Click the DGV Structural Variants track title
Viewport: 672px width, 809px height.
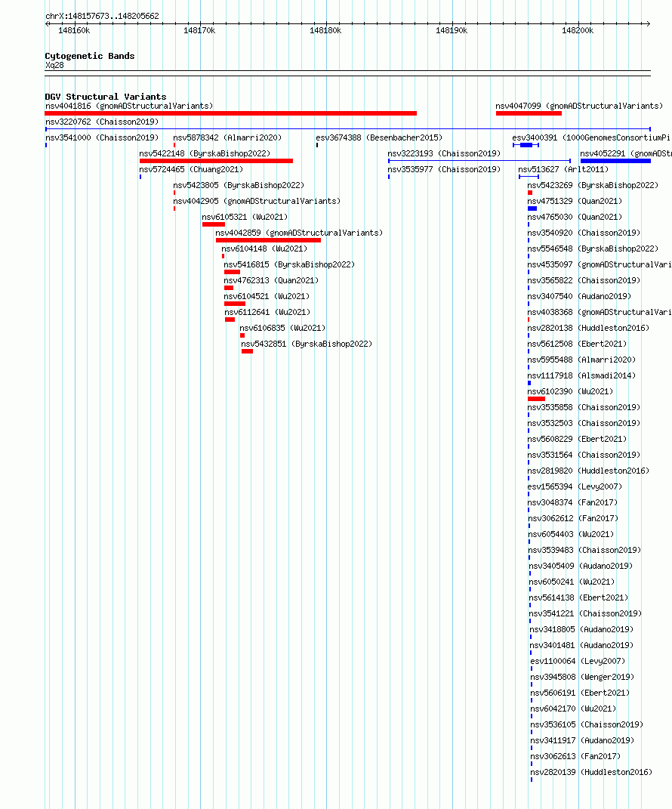[x=106, y=97]
